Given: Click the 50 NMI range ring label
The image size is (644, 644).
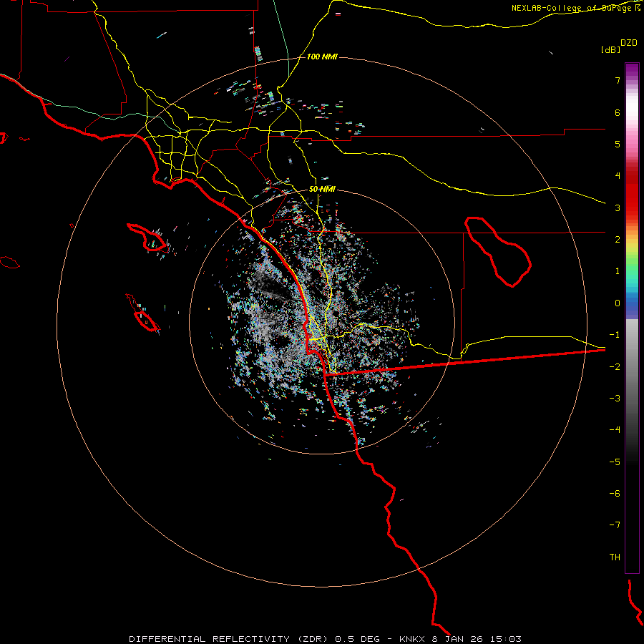Looking at the screenshot, I should [x=322, y=189].
